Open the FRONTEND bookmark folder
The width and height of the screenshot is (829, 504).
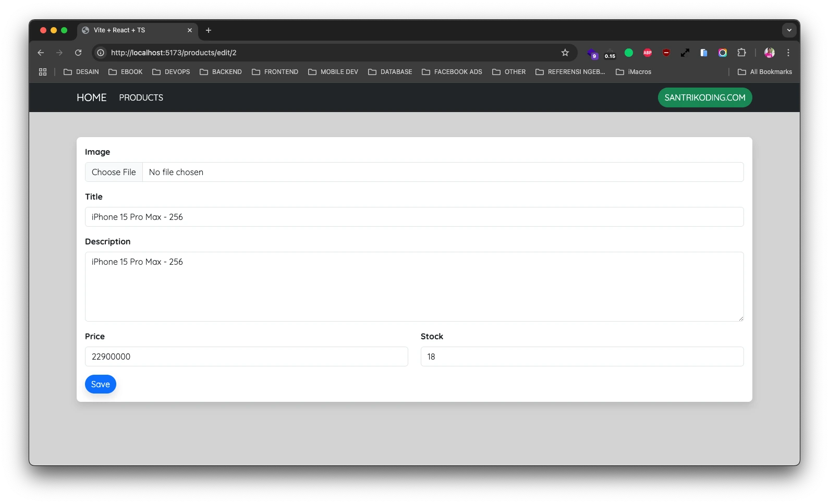click(275, 72)
